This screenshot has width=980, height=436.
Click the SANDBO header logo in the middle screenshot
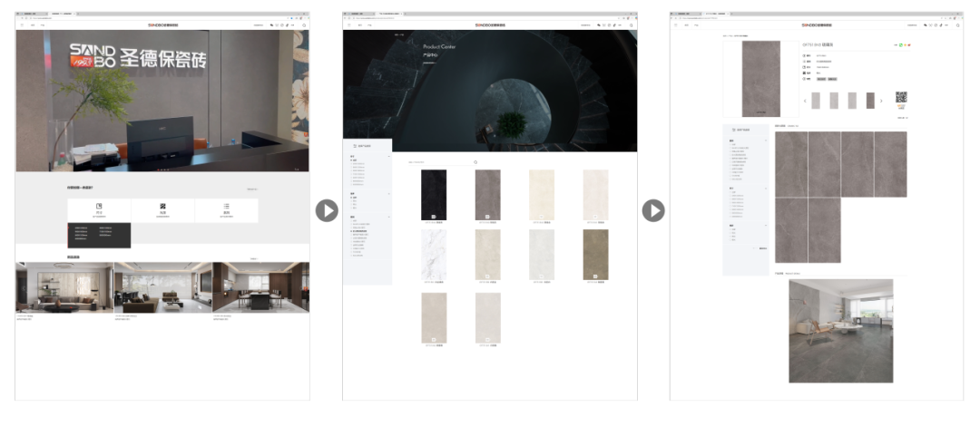tap(489, 25)
